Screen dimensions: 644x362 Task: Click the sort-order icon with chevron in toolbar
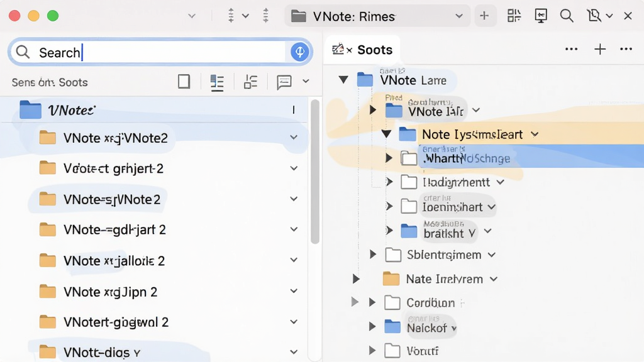238,16
